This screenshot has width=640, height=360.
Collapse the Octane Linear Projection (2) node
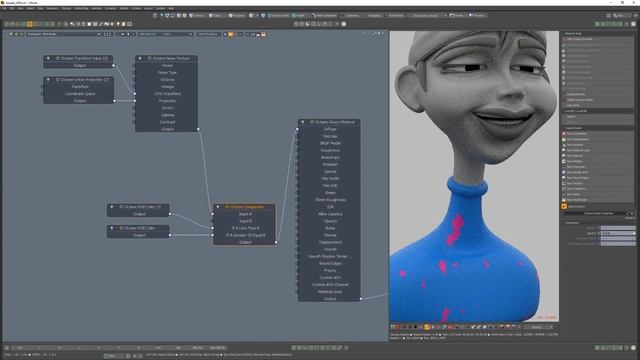pyautogui.click(x=48, y=80)
